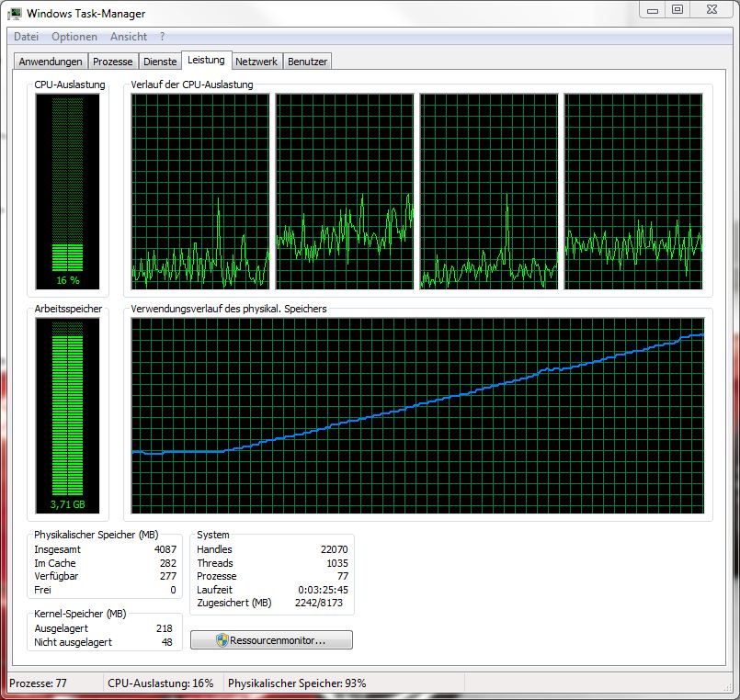Click status bar CPU-Auslastung: 16%
This screenshot has height=700, width=740.
pyautogui.click(x=161, y=683)
